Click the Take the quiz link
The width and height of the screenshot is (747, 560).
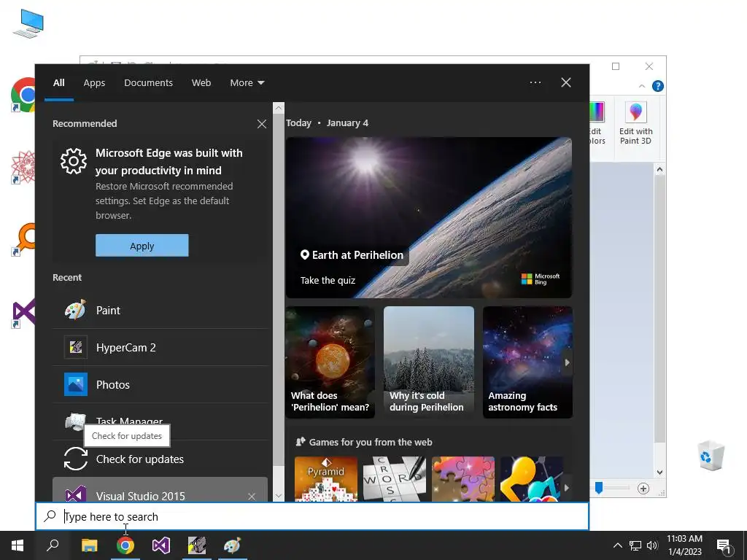coord(328,281)
